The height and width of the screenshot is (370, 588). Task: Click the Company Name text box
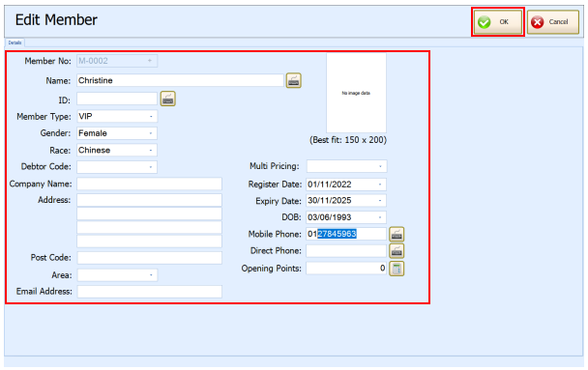pos(149,184)
